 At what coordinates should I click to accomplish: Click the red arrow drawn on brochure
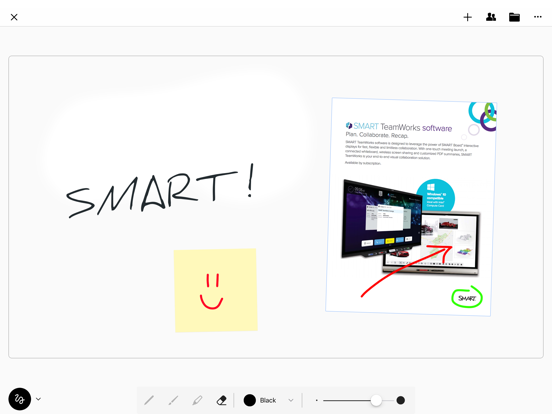pos(407,271)
